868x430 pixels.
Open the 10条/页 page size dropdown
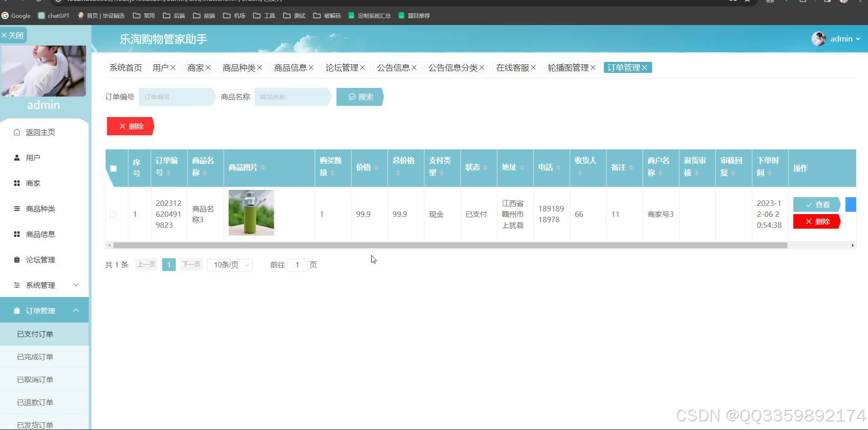[x=230, y=265]
